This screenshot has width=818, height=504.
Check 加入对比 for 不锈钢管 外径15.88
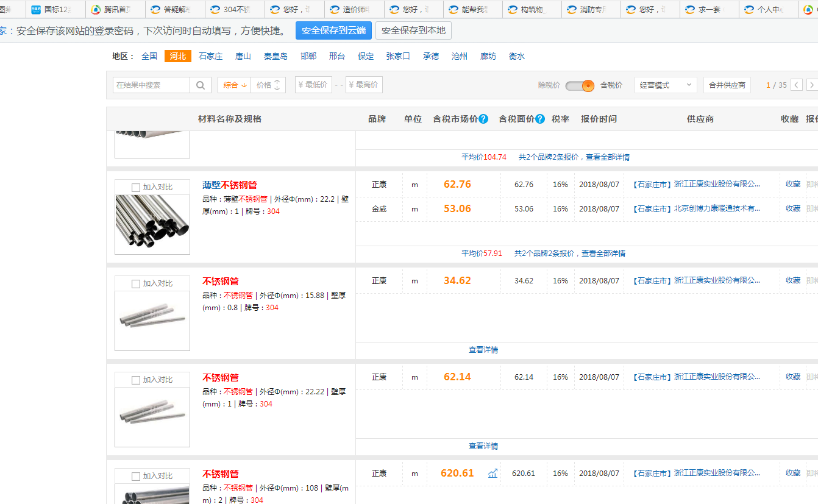click(136, 284)
